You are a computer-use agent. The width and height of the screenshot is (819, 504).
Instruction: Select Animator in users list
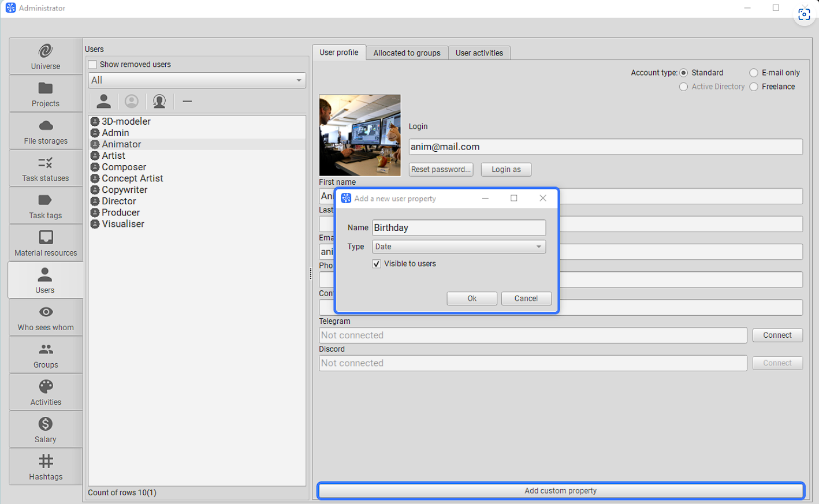(197, 144)
